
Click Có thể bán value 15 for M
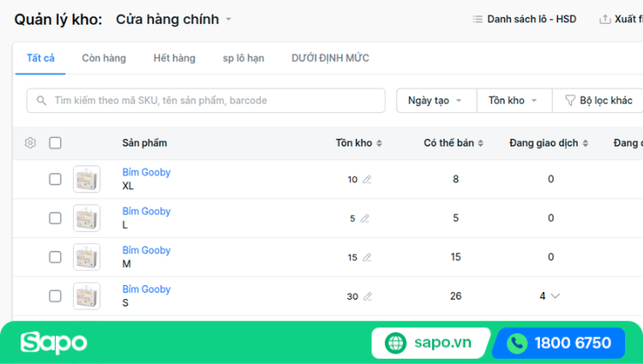455,257
